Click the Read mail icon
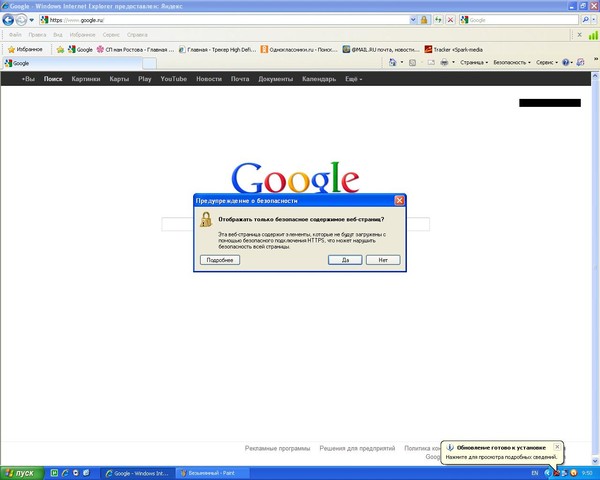The height and width of the screenshot is (480, 600). coord(431,62)
